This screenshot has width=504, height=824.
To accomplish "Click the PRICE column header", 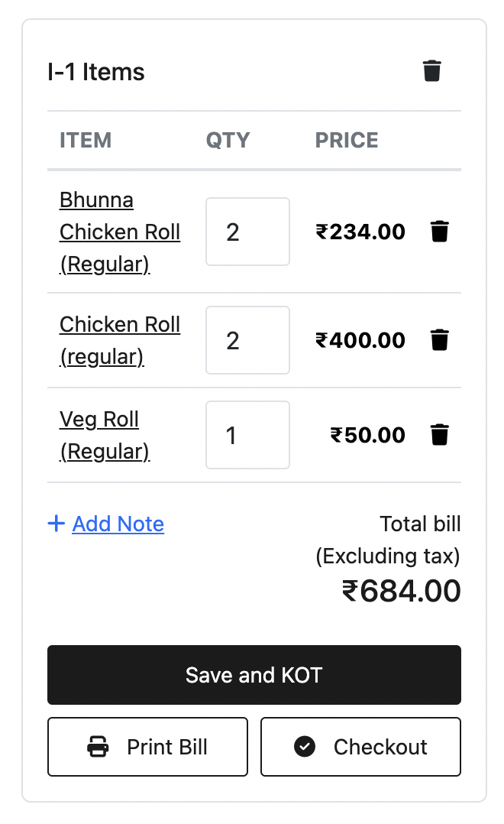I will pyautogui.click(x=347, y=141).
